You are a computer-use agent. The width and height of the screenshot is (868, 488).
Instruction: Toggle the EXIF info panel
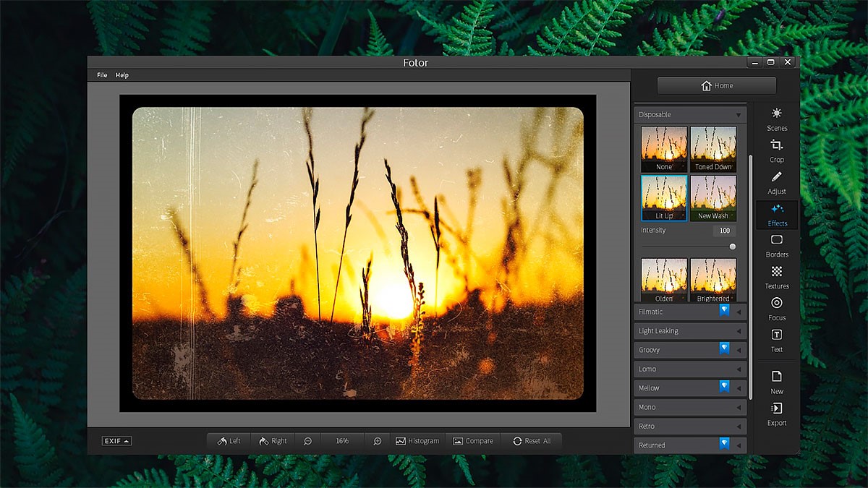tap(116, 441)
